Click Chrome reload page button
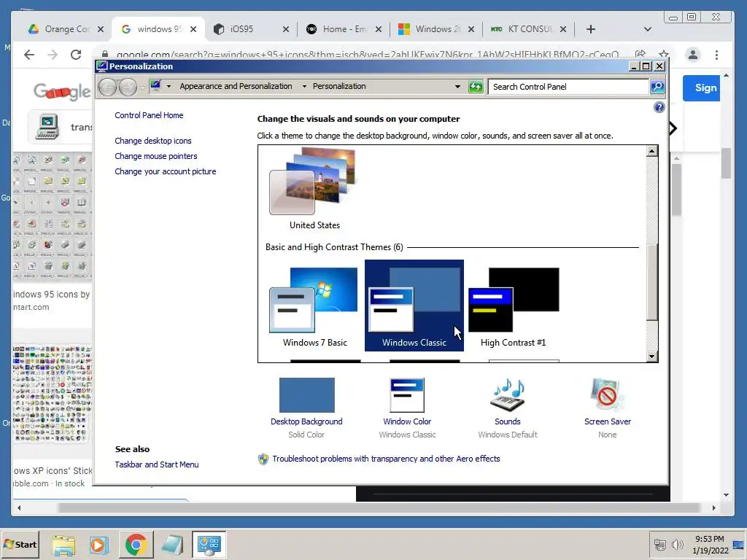 tap(76, 55)
